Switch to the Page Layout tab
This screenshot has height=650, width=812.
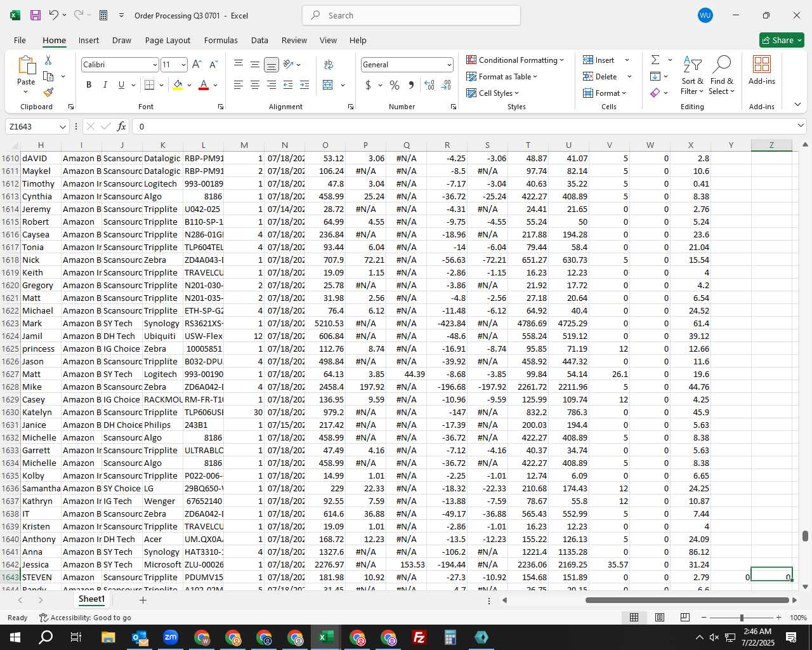point(167,40)
